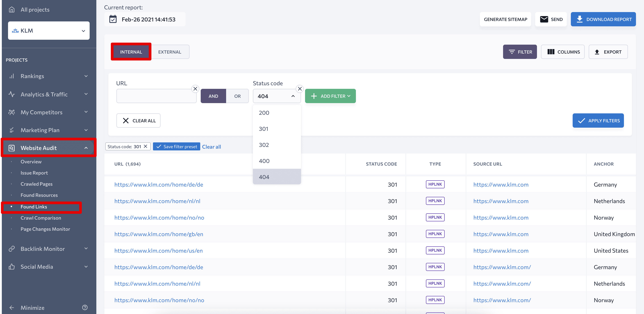Choose 301 from status code list

(277, 129)
